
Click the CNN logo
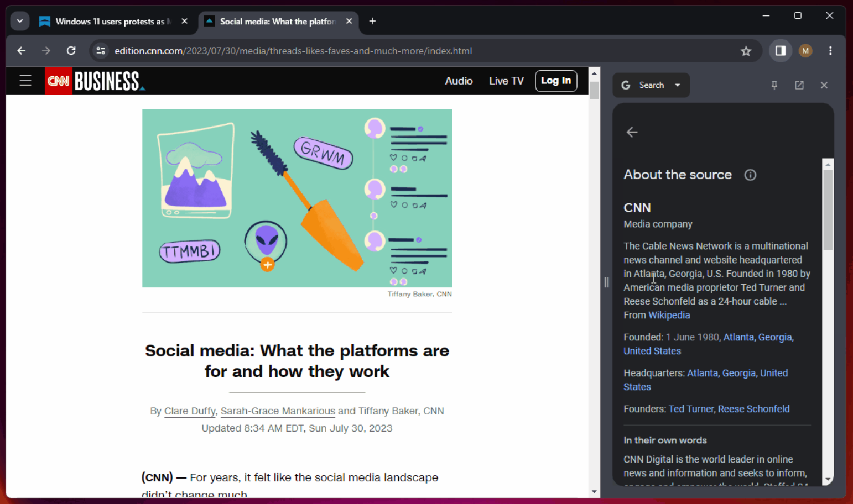(59, 81)
